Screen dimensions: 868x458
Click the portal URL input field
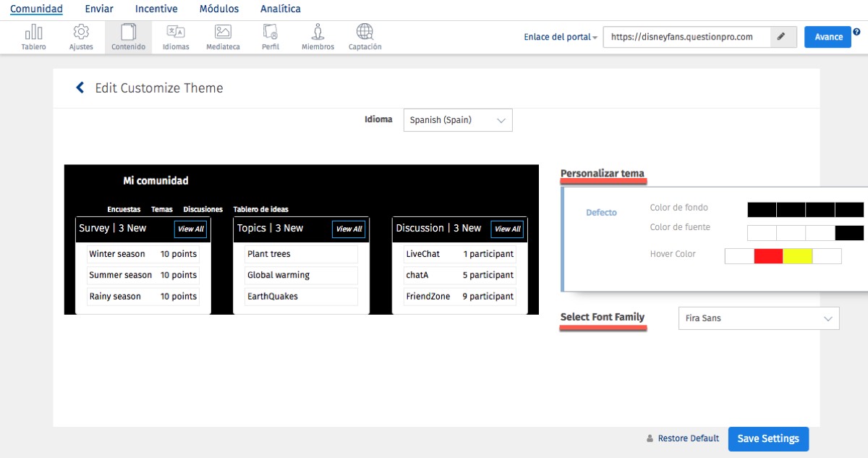[686, 37]
